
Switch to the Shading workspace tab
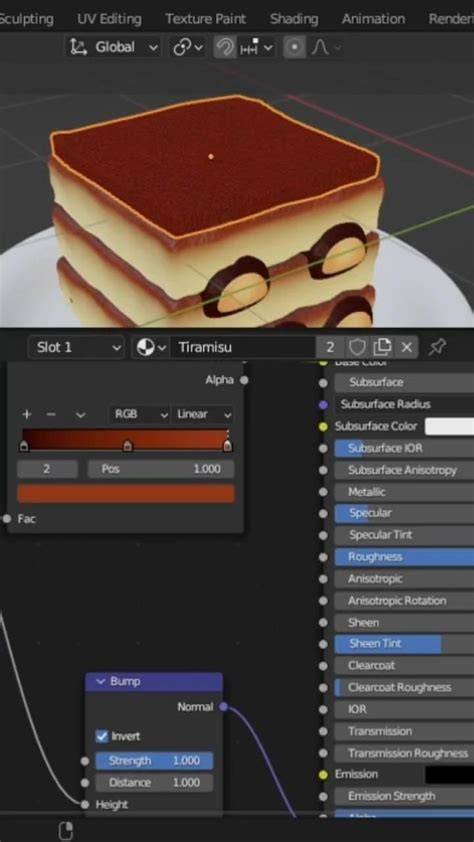pyautogui.click(x=294, y=19)
